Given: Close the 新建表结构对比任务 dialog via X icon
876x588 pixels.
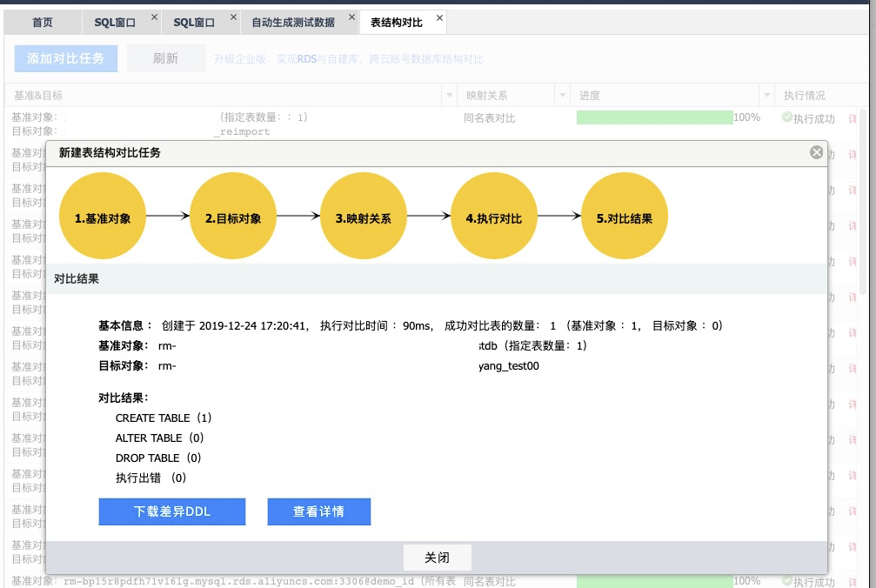Looking at the screenshot, I should 816,152.
